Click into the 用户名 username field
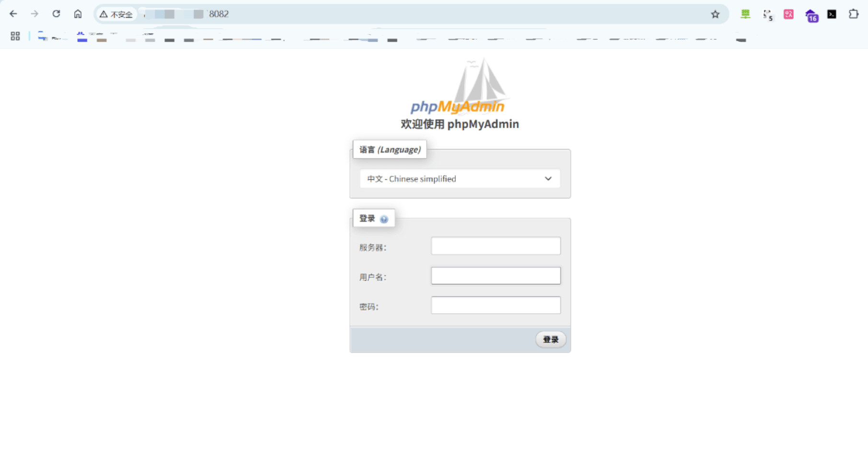Viewport: 868px width, 456px height. pyautogui.click(x=496, y=276)
